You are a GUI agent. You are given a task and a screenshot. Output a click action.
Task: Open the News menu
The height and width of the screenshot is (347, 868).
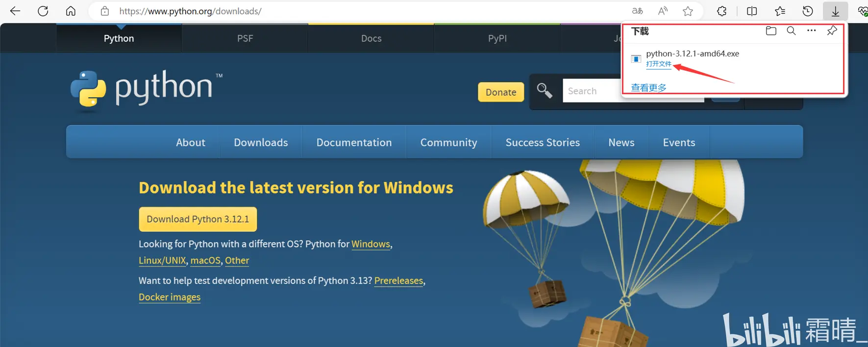click(x=621, y=142)
